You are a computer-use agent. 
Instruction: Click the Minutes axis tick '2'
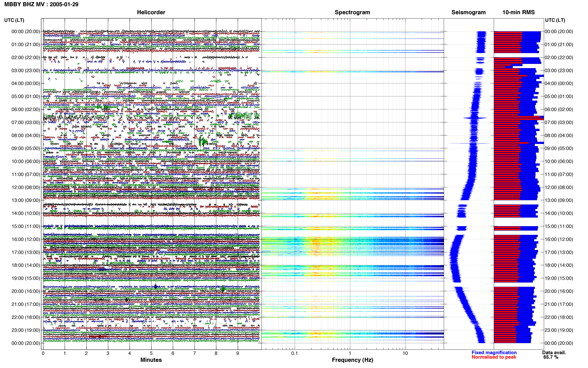[86, 353]
